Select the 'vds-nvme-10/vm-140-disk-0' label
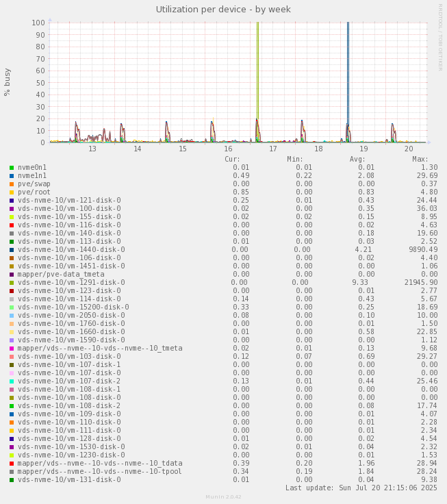 [69, 233]
